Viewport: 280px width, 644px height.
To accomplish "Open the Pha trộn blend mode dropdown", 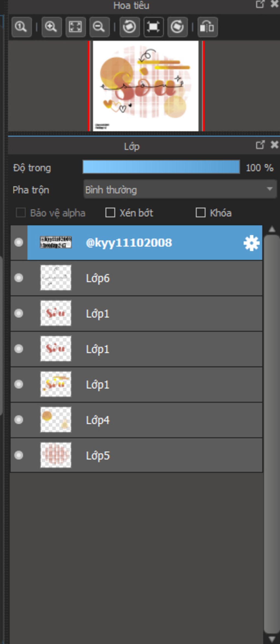I will [x=180, y=189].
